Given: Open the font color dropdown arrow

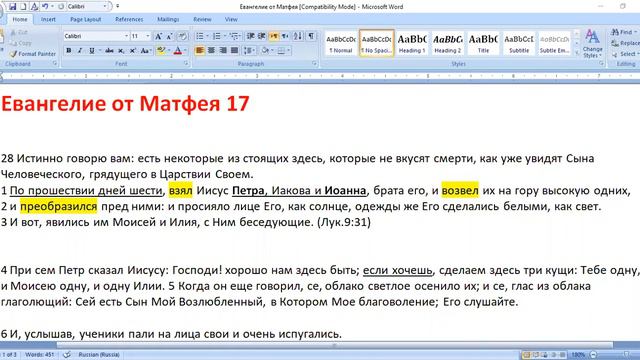Looking at the screenshot, I should [185, 51].
